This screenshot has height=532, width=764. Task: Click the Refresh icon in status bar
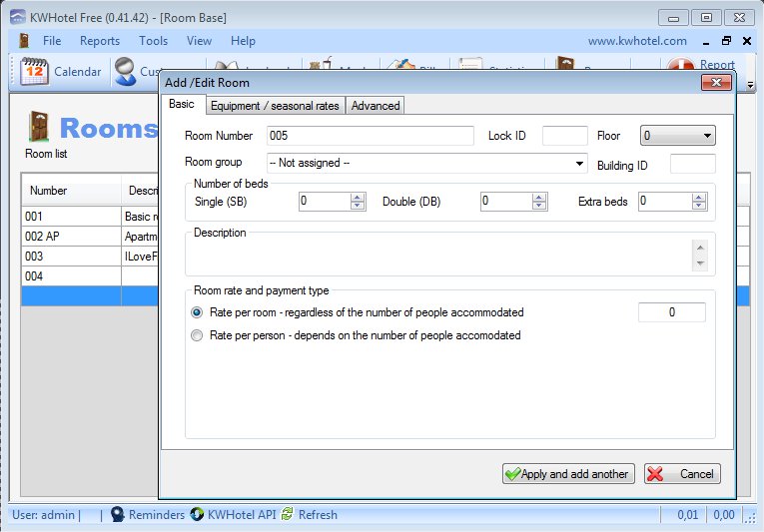pyautogui.click(x=288, y=515)
